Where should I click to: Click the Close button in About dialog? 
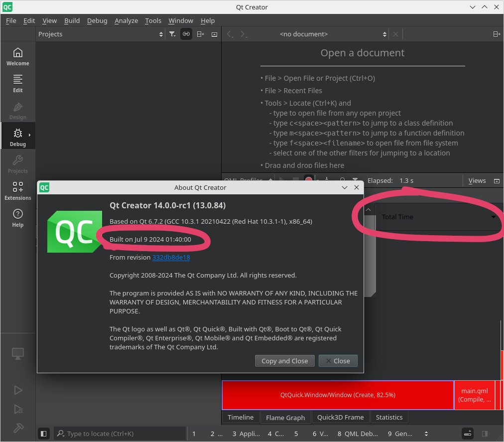coord(338,361)
